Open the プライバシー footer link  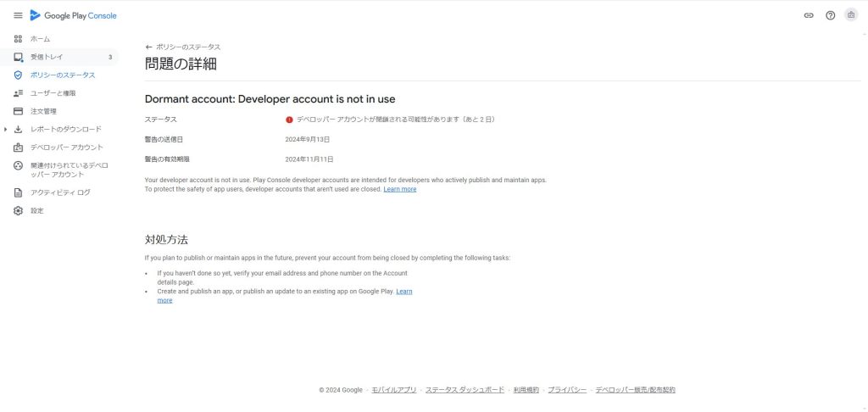tap(567, 390)
